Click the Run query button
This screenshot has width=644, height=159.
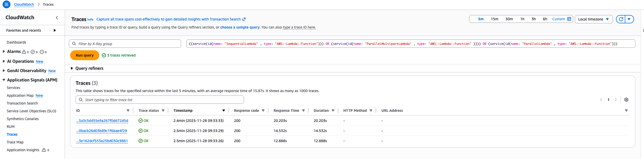[x=85, y=55]
